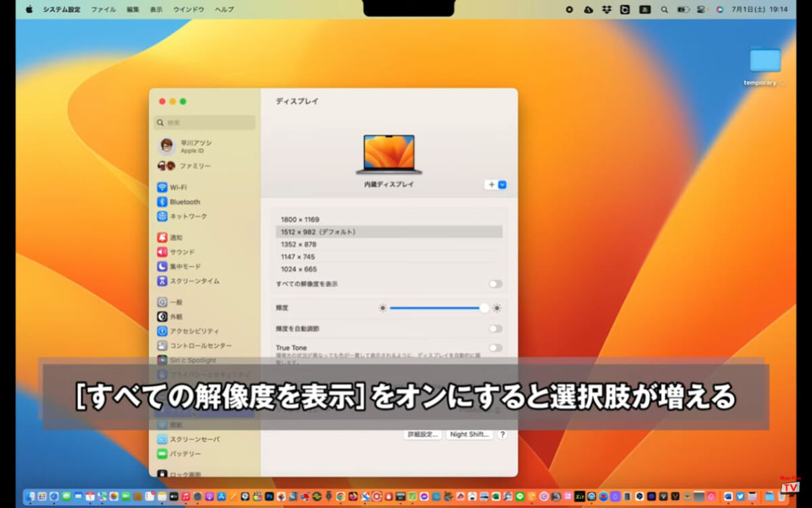This screenshot has height=508, width=812.
Task: Select built-in display thumbnail
Action: click(389, 154)
